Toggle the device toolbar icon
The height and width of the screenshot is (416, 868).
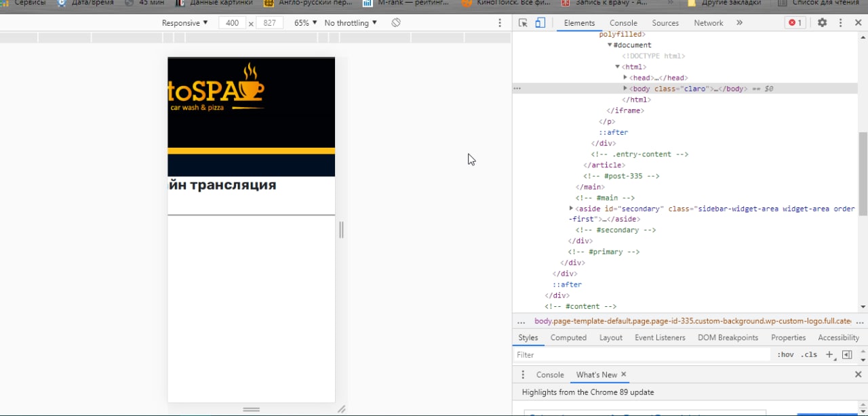(x=540, y=22)
